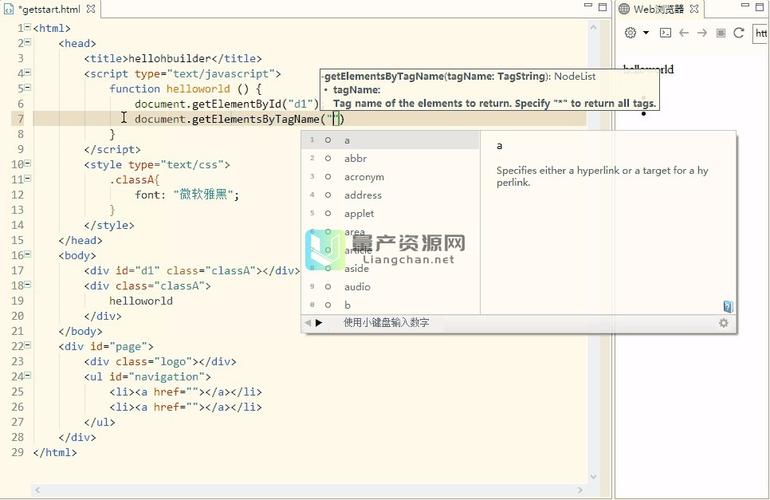
Task: Click line number 29 in the gutter
Action: tap(18, 452)
